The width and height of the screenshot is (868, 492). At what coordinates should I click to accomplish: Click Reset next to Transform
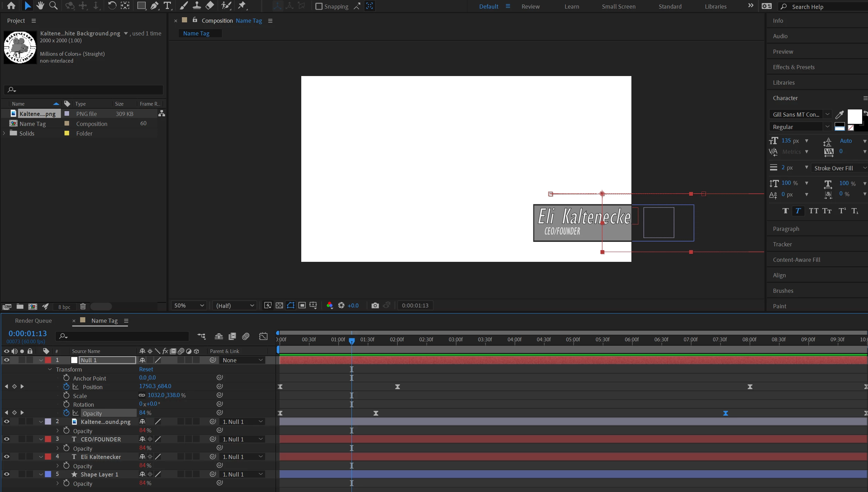146,369
